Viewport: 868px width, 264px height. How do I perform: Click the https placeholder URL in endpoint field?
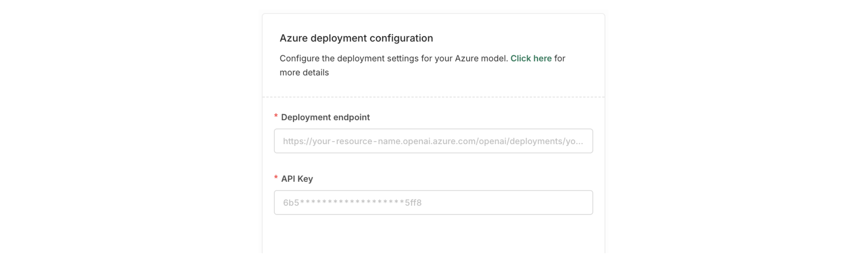pos(433,141)
